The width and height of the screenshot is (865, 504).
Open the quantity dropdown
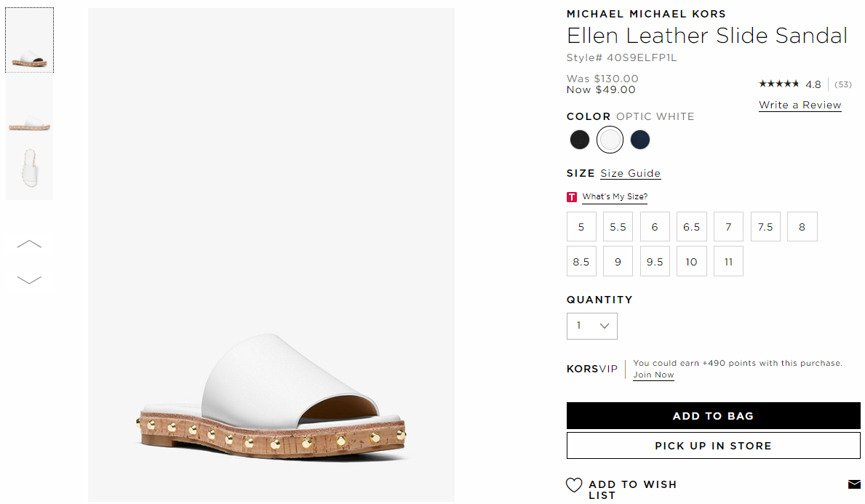(x=592, y=326)
